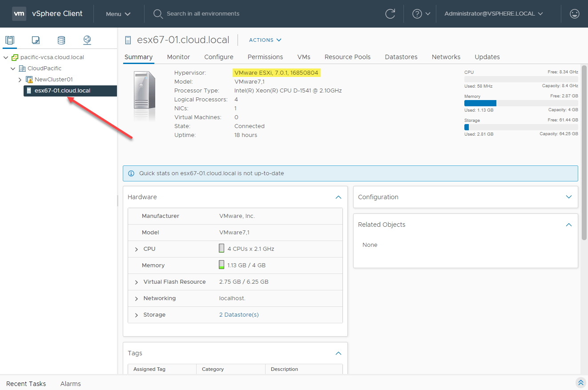The image size is (588, 390).
Task: Click the Category column header in Tags
Action: pos(230,369)
